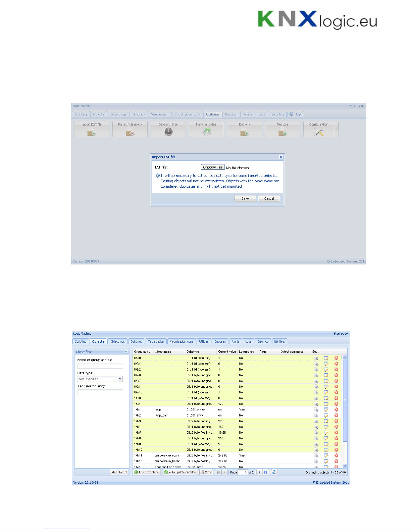Switch to Scripting tab in Utilities screen

(x=81, y=114)
